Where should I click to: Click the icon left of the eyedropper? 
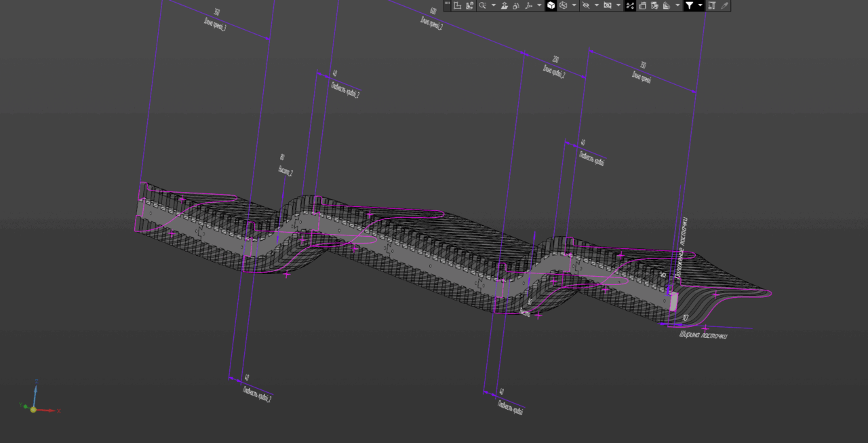click(711, 5)
